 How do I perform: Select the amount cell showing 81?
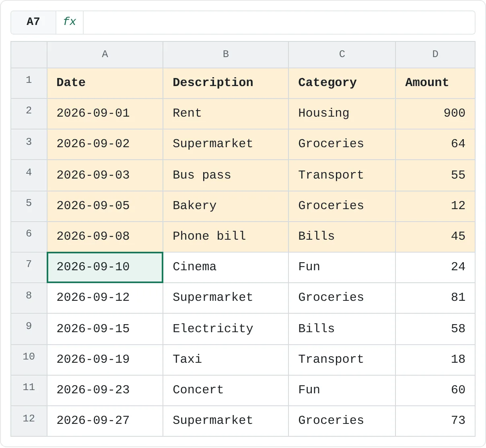435,298
